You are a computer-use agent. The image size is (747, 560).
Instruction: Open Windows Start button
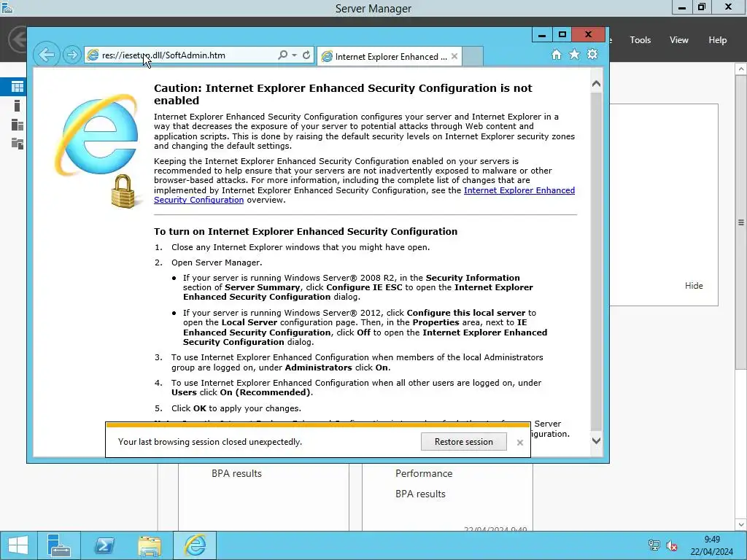[x=18, y=545]
